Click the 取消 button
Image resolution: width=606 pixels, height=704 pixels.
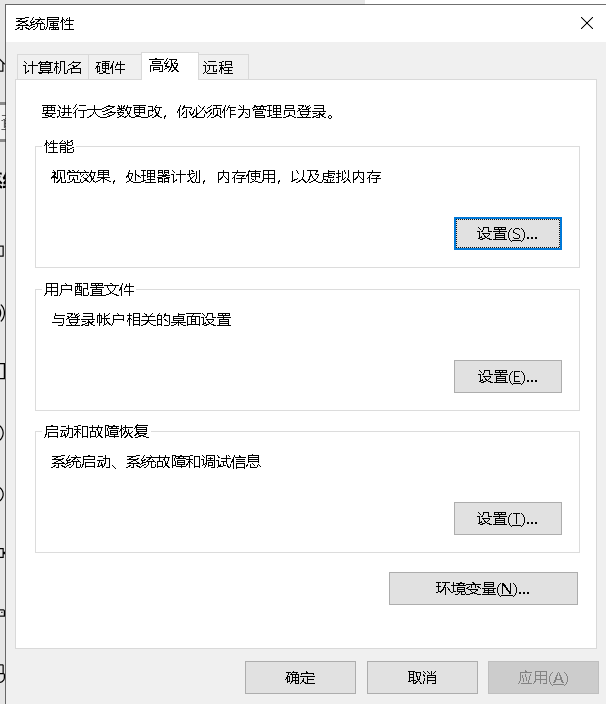pyautogui.click(x=422, y=677)
